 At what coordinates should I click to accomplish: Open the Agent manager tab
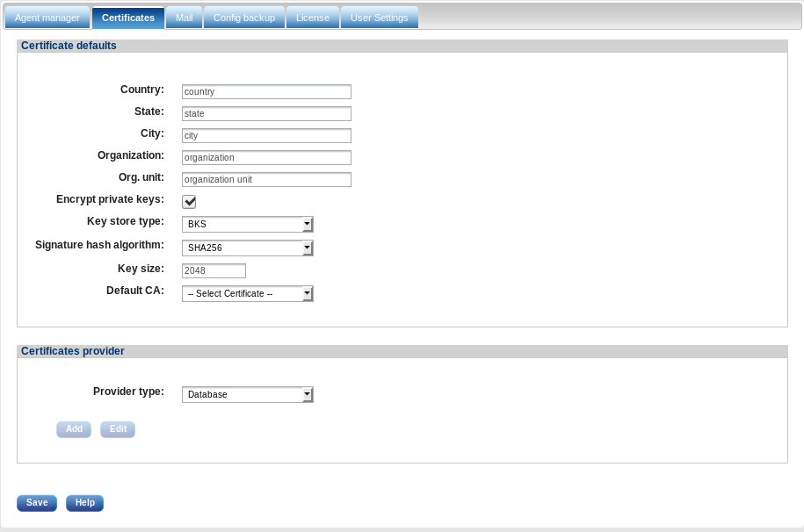tap(47, 18)
